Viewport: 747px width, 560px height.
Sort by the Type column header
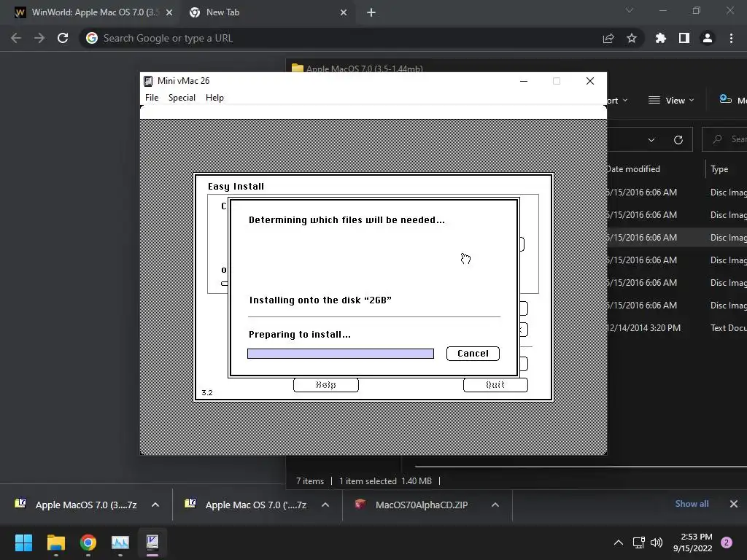pos(719,169)
